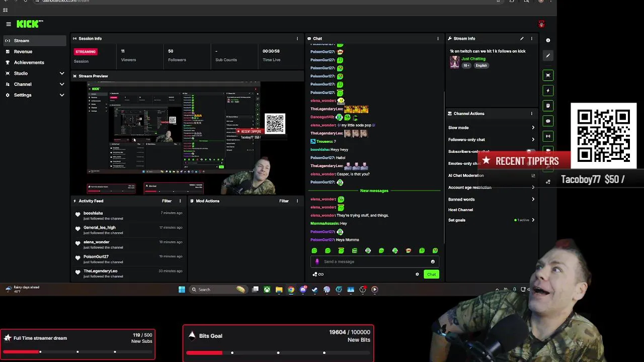Click the first quick emote below chat

[x=314, y=250]
